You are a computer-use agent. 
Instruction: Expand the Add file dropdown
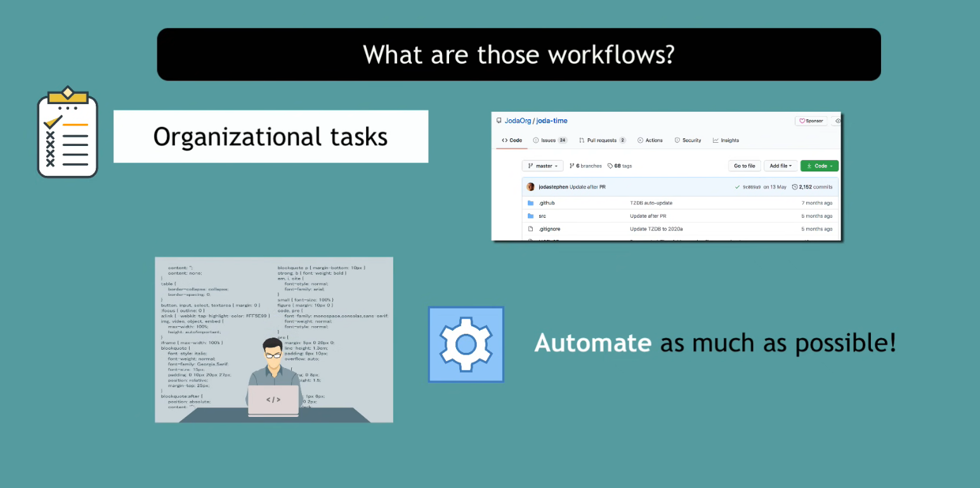pos(780,166)
